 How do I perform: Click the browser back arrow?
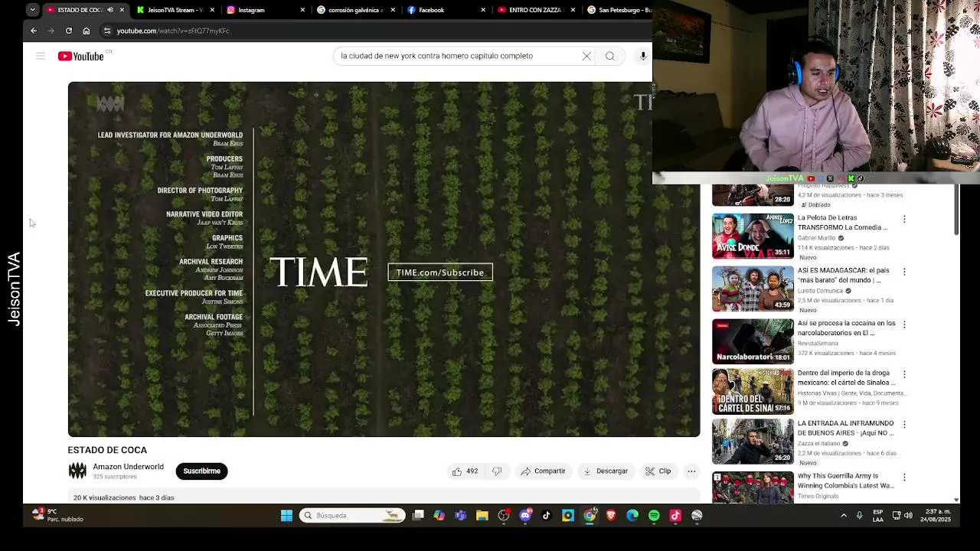coord(34,31)
